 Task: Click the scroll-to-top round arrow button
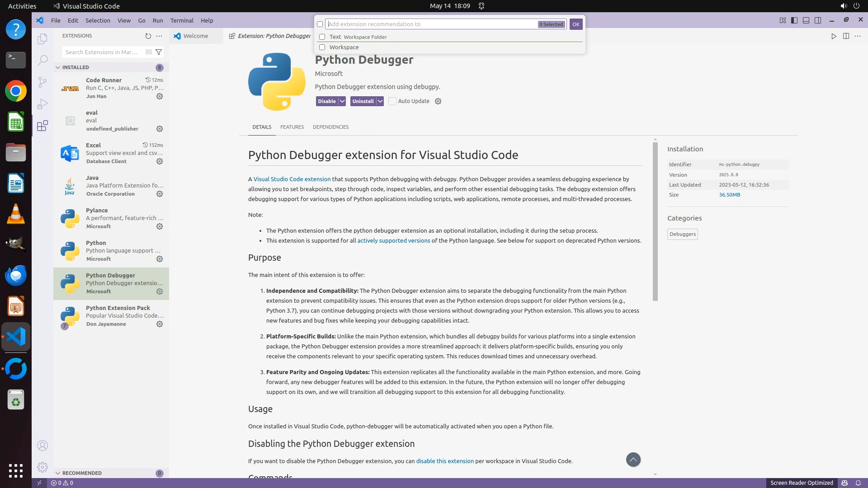pyautogui.click(x=633, y=460)
